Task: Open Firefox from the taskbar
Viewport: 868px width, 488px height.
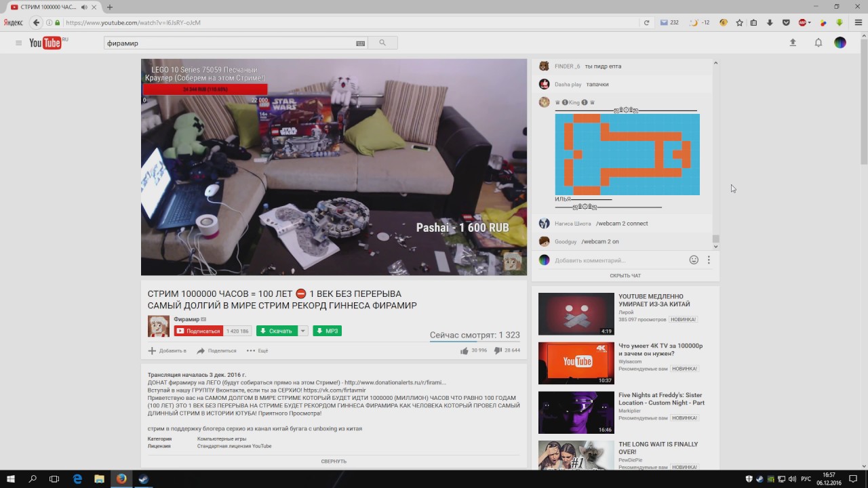Action: click(121, 479)
